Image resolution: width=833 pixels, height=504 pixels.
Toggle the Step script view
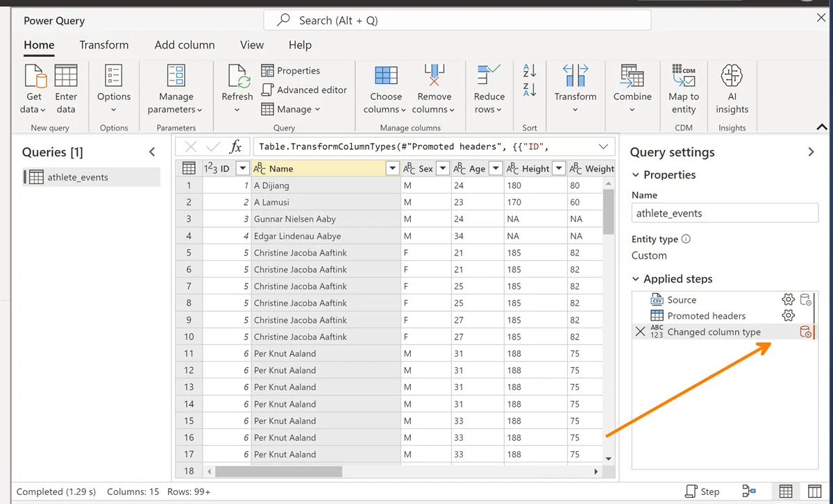coord(702,492)
